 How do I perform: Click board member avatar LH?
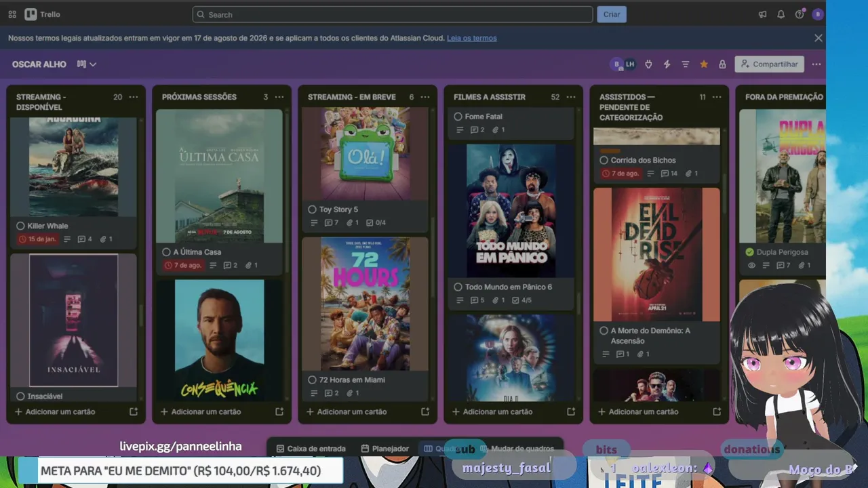(x=630, y=64)
